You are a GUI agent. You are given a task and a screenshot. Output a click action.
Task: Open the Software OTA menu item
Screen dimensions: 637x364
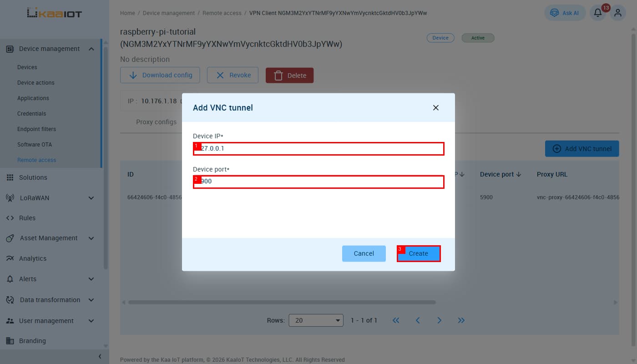(35, 145)
